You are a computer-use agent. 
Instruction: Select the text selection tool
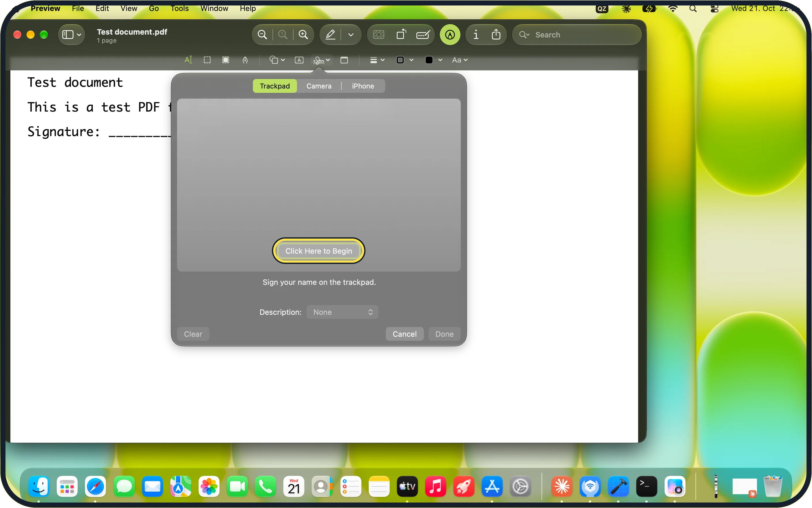188,60
